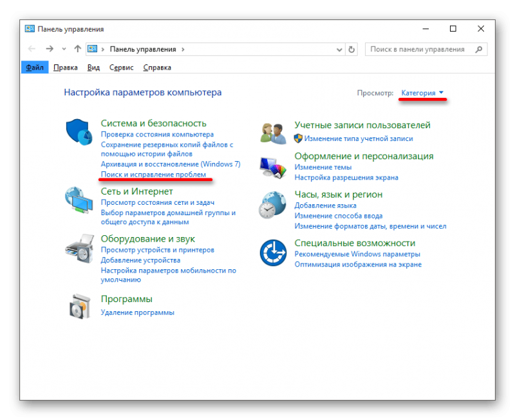Go back with the left arrow button
515x420 pixels.
point(32,49)
